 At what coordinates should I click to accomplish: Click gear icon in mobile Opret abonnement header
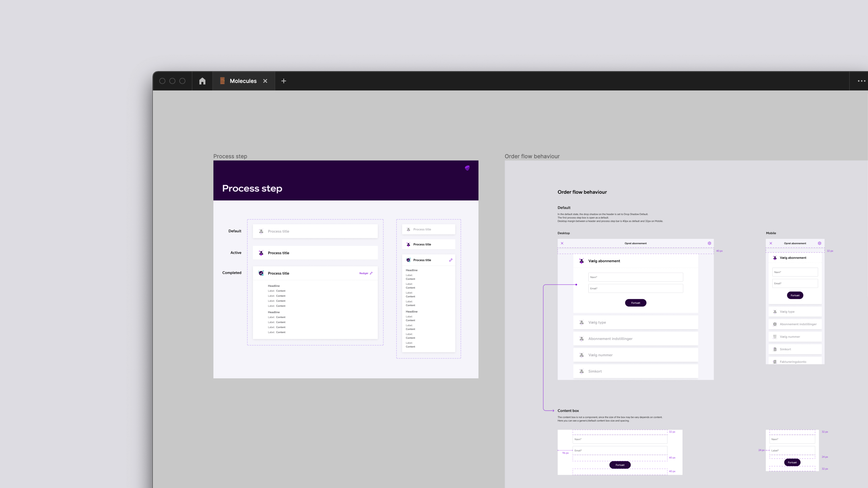tap(819, 243)
